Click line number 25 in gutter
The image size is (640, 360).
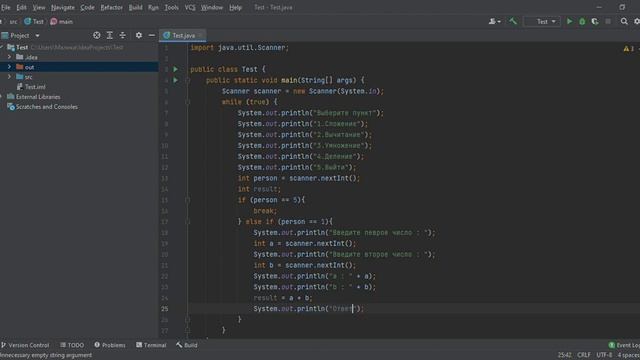164,309
